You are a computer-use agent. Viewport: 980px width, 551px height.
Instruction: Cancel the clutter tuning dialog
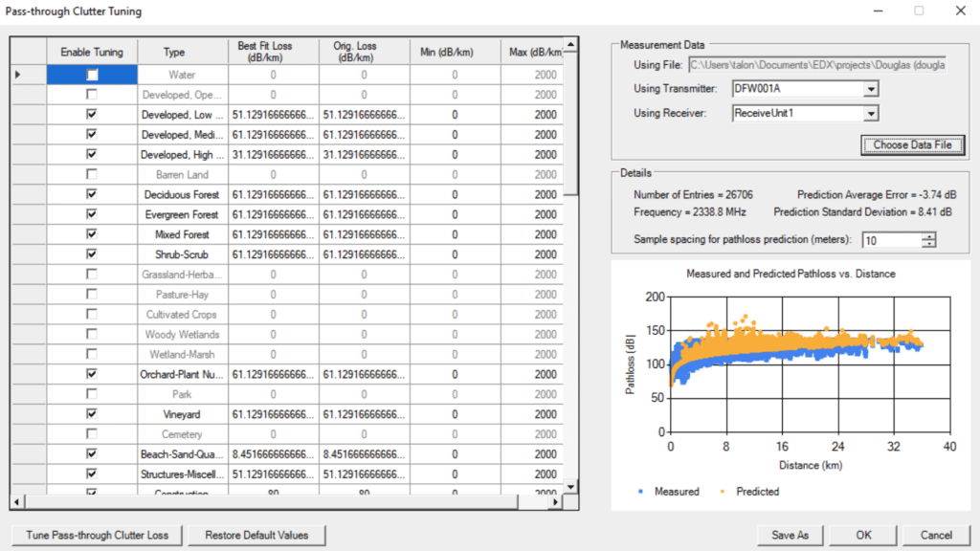click(x=936, y=535)
